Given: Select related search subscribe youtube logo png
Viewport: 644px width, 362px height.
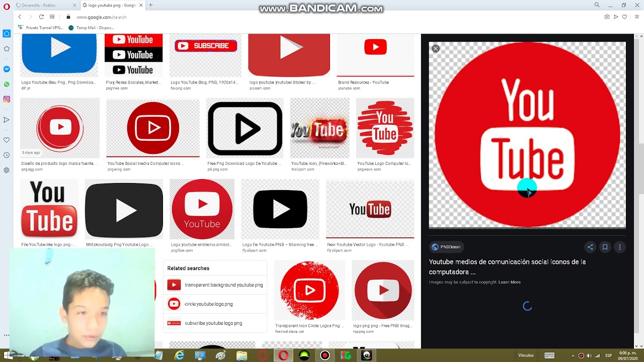Looking at the screenshot, I should (215, 323).
